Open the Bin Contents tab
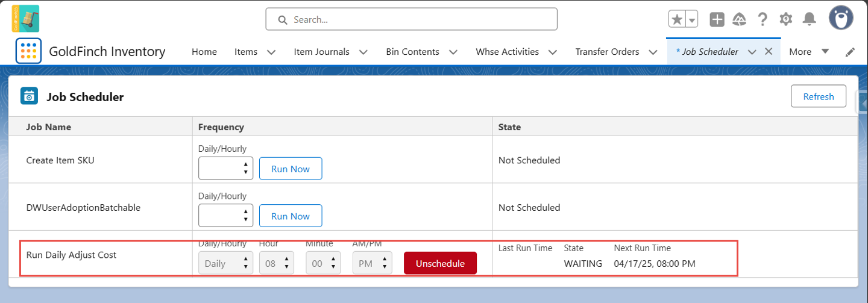Image resolution: width=868 pixels, height=303 pixels. pos(413,52)
